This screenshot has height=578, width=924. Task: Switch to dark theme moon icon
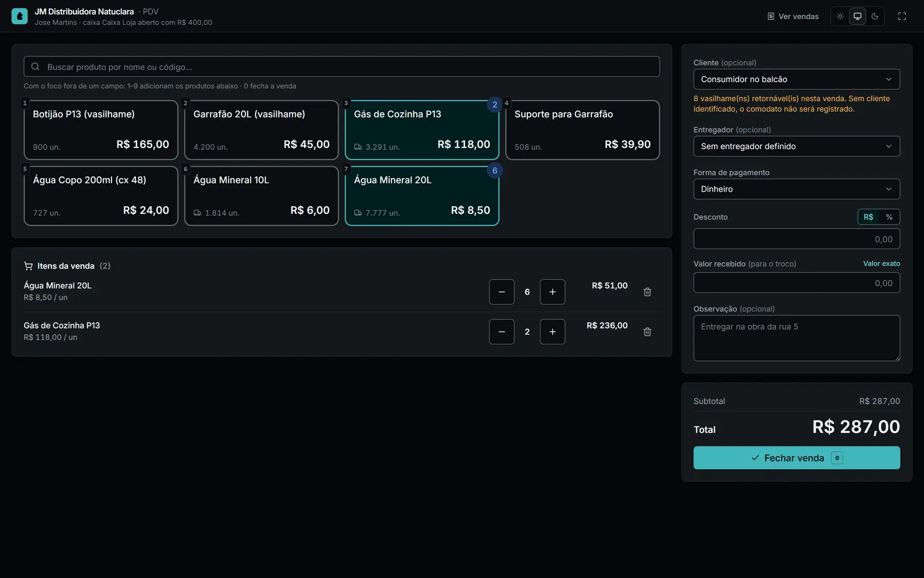[875, 16]
